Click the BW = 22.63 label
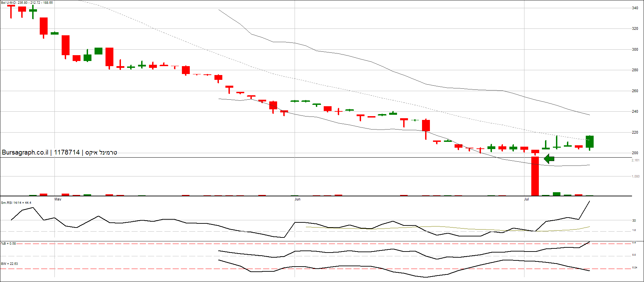This screenshot has width=644, height=282. [9, 264]
